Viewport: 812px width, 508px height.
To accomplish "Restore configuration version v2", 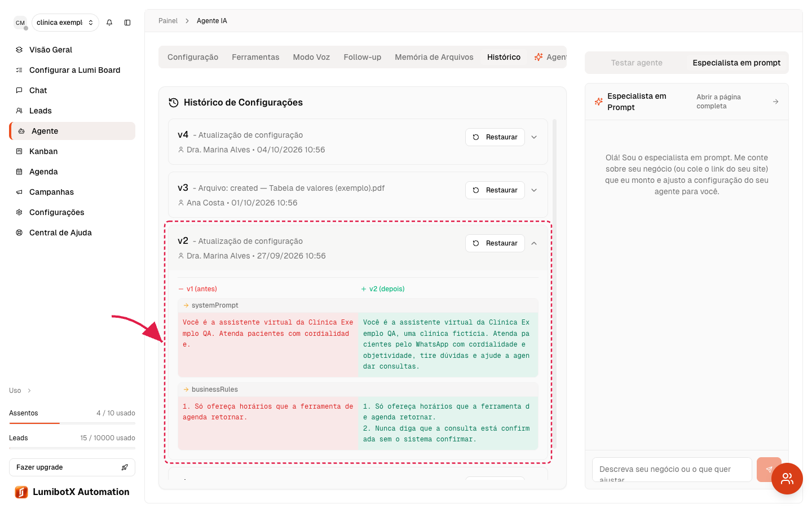I will coord(495,243).
